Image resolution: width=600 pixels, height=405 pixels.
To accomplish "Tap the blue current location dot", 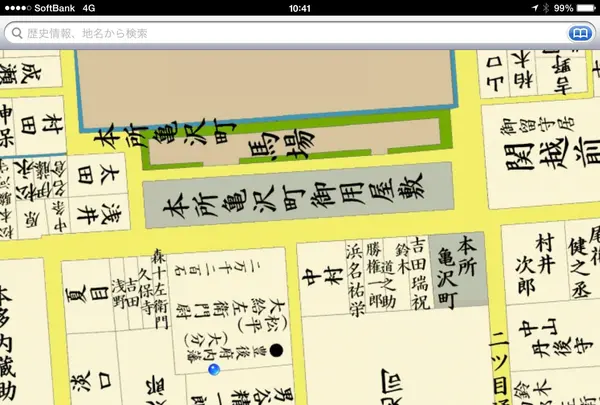I will [x=213, y=370].
